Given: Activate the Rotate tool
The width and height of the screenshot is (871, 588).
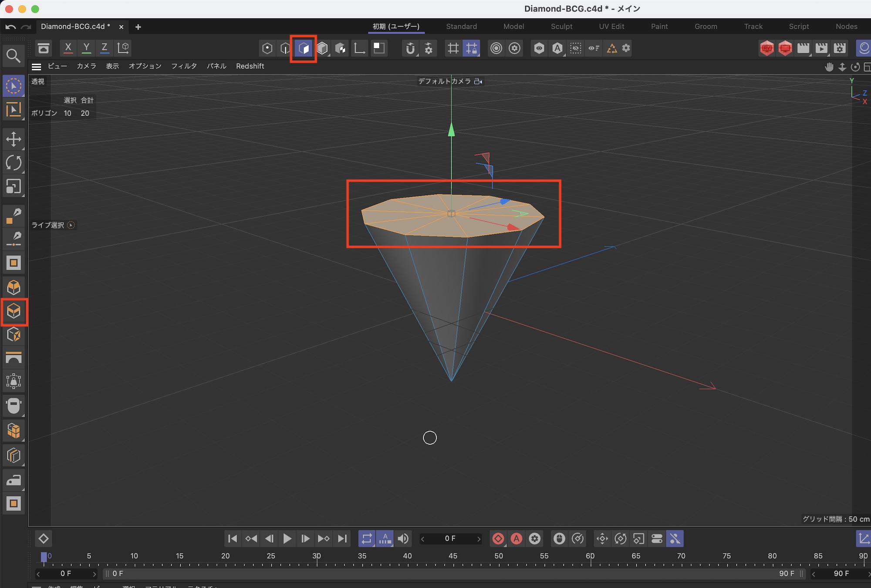Looking at the screenshot, I should (x=14, y=163).
